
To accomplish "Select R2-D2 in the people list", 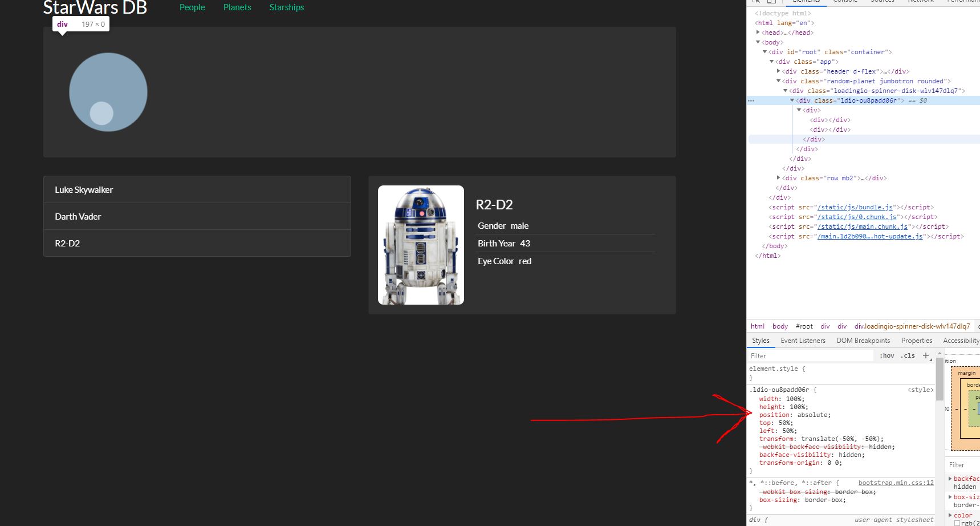I will [x=197, y=243].
